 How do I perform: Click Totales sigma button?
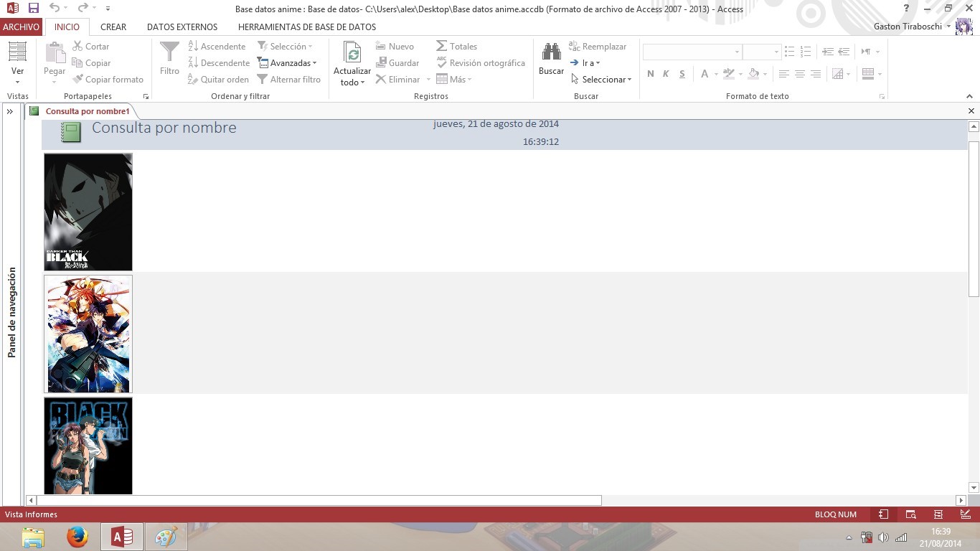[456, 46]
